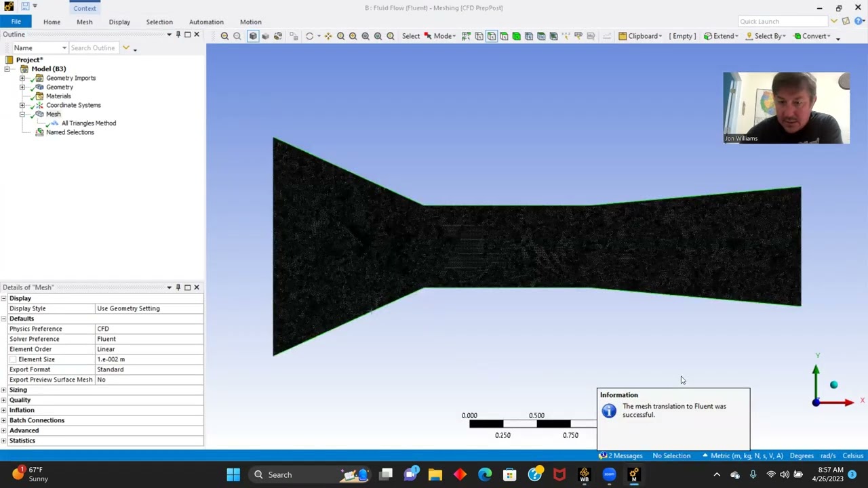The width and height of the screenshot is (868, 488).
Task: Expand the Geometry Imports node
Action: [22, 78]
